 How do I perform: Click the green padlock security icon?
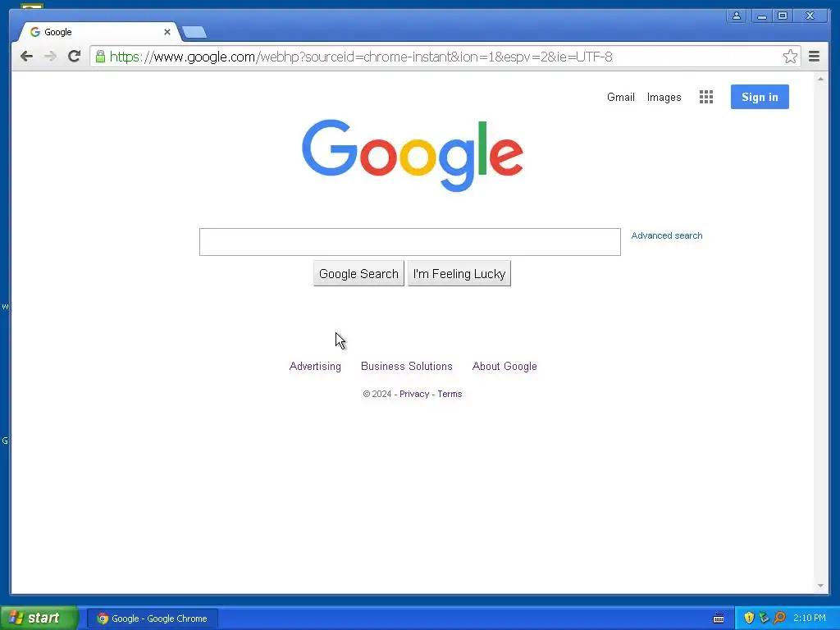[100, 57]
